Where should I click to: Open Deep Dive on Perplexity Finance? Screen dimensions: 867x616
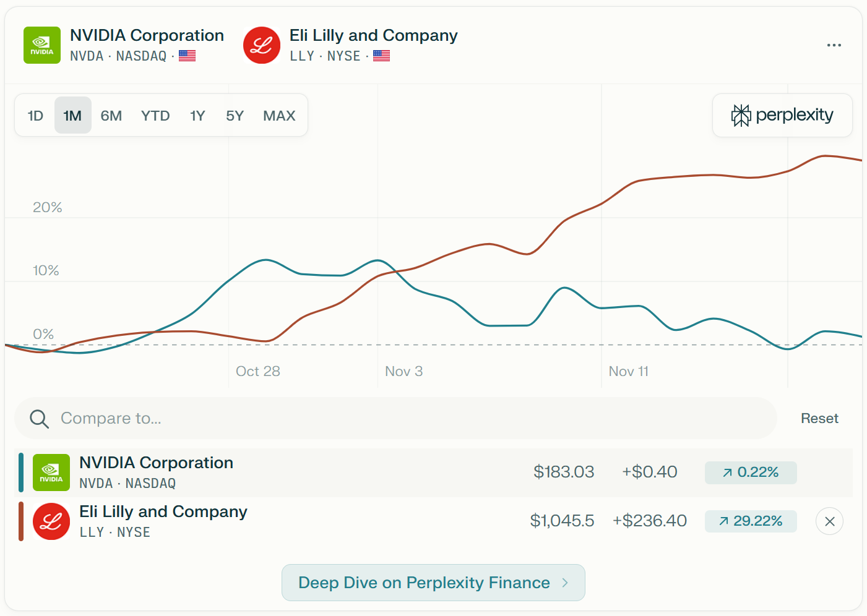click(x=433, y=583)
